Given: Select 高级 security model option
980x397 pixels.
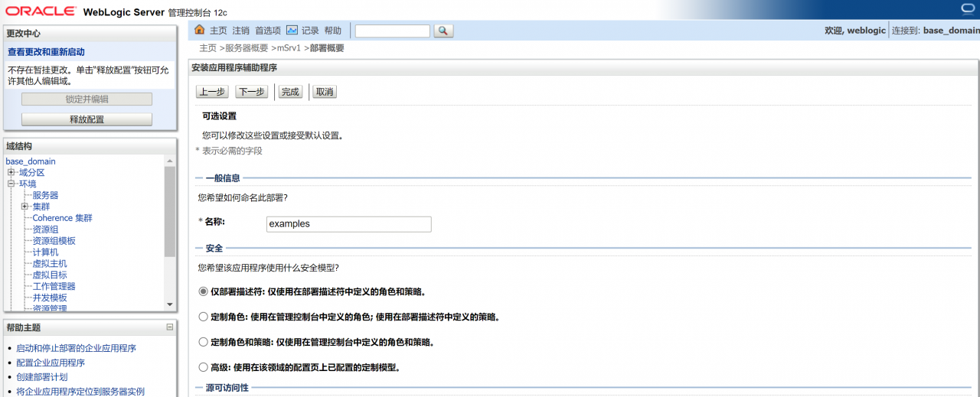Looking at the screenshot, I should 203,367.
